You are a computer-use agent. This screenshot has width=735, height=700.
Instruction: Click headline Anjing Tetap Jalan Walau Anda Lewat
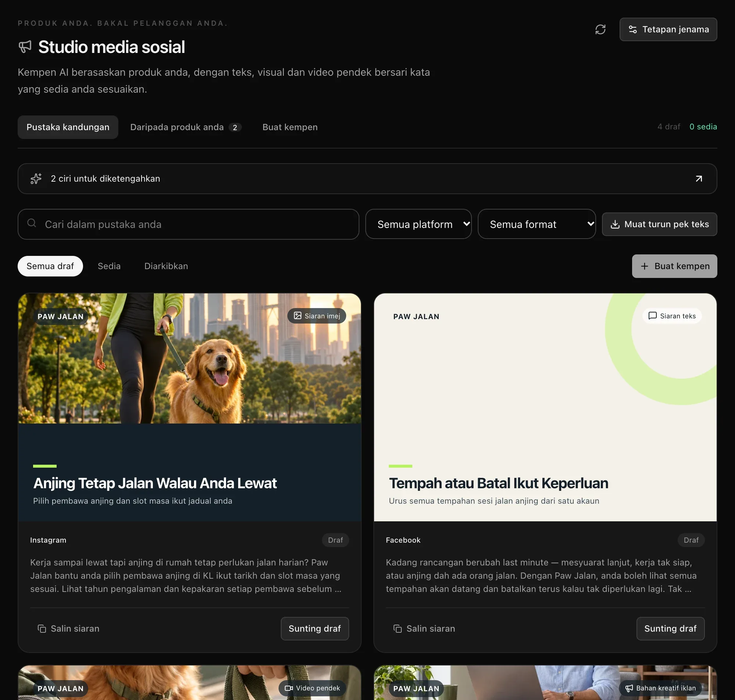155,483
